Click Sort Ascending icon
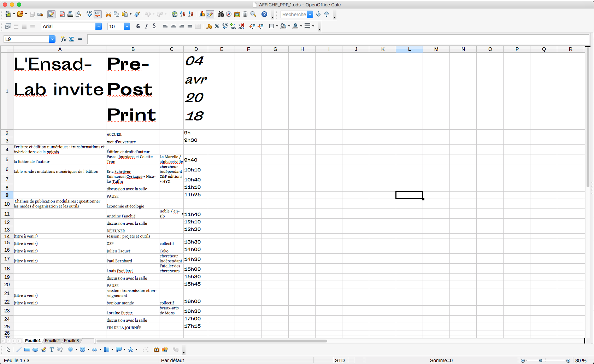594x364 pixels. click(x=183, y=14)
